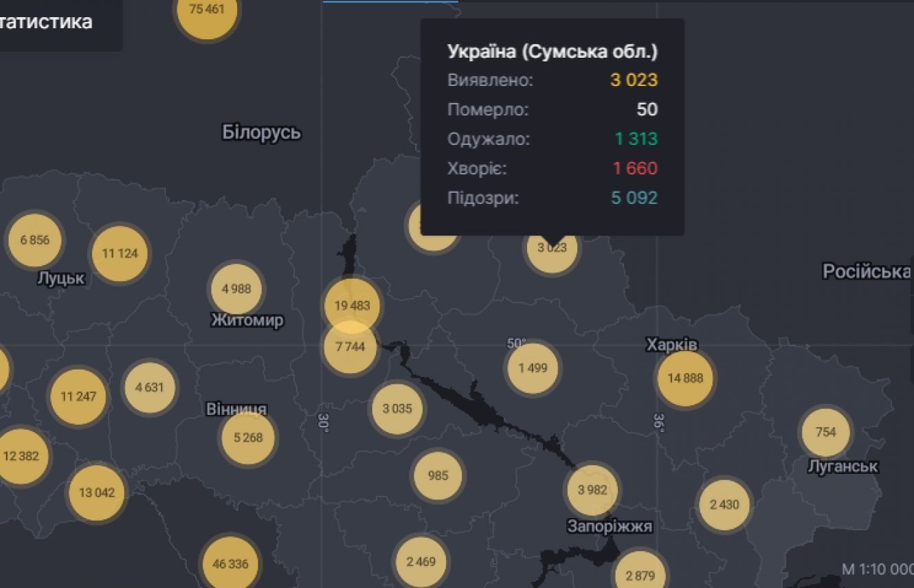This screenshot has height=588, width=914.
Task: Click the Виявлено value 3 023 in popup
Action: coord(634,80)
